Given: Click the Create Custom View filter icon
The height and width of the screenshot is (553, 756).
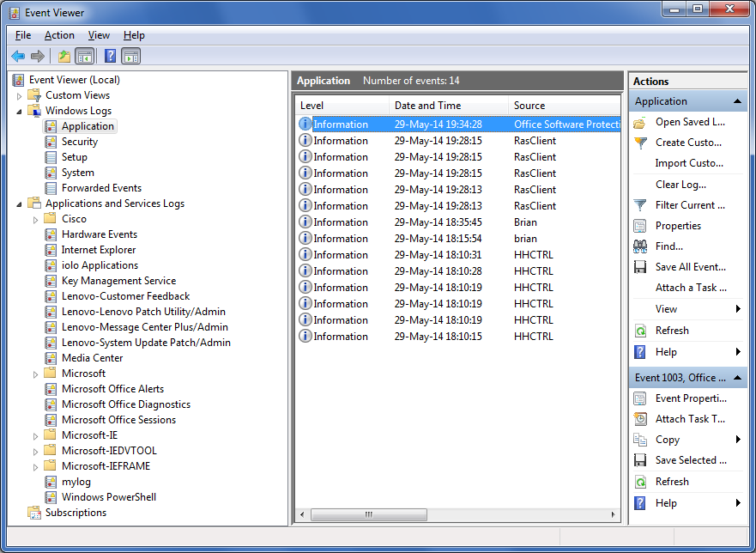Looking at the screenshot, I should tap(639, 142).
